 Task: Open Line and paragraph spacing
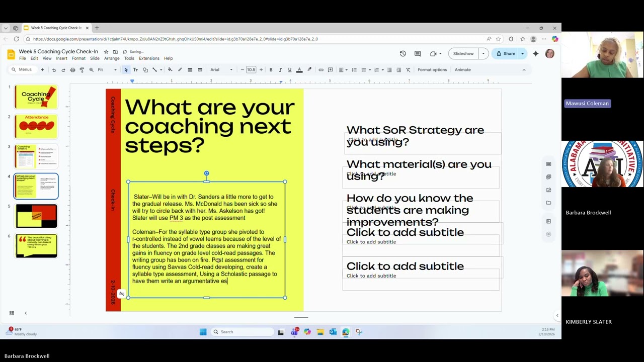354,70
